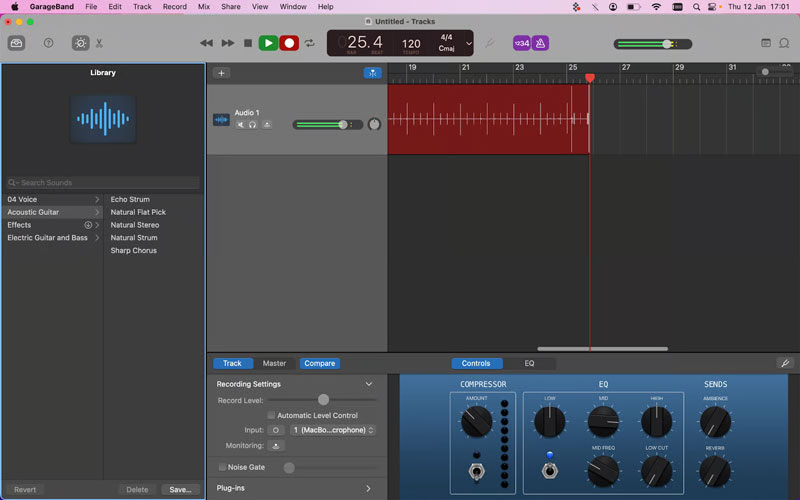
Task: Open the Mix menu
Action: pos(204,7)
